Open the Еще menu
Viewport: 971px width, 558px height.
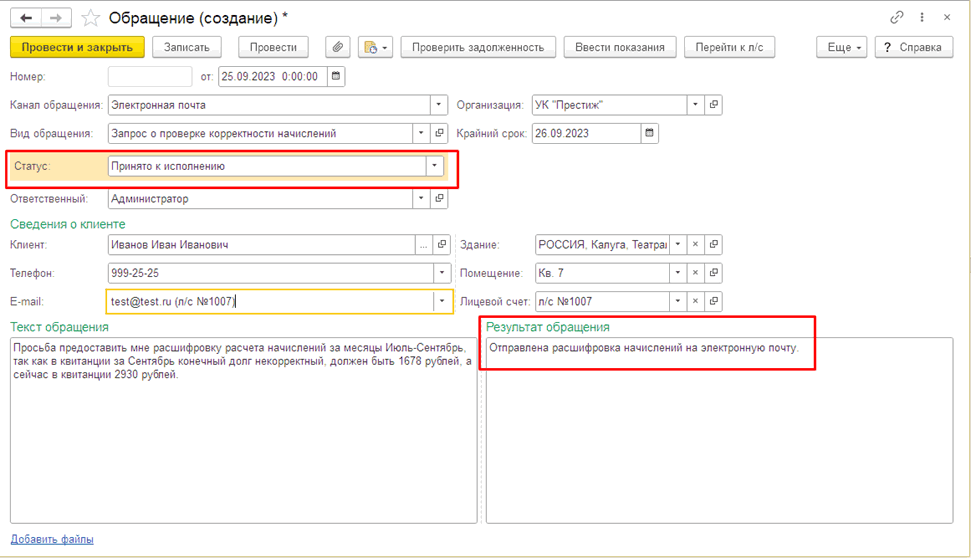coord(841,47)
